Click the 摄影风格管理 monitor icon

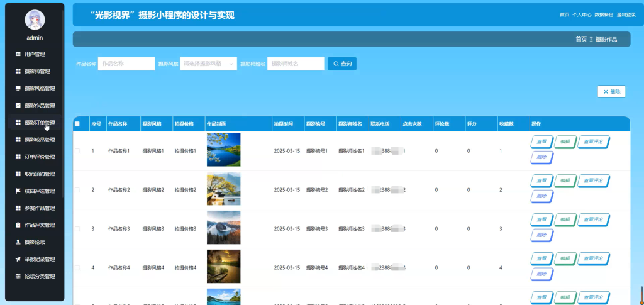[x=18, y=88]
